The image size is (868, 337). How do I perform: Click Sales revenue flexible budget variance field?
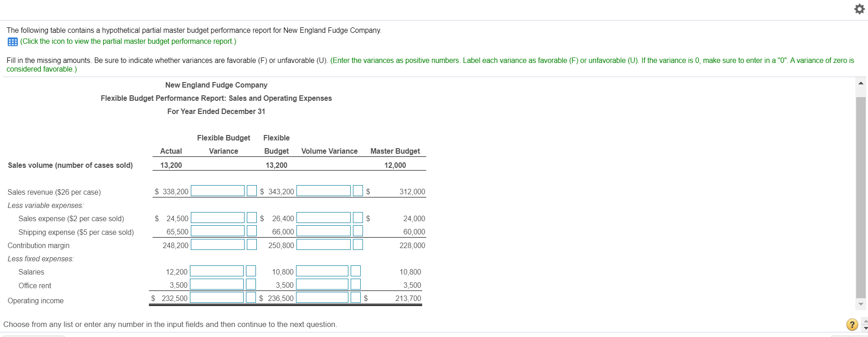point(218,191)
